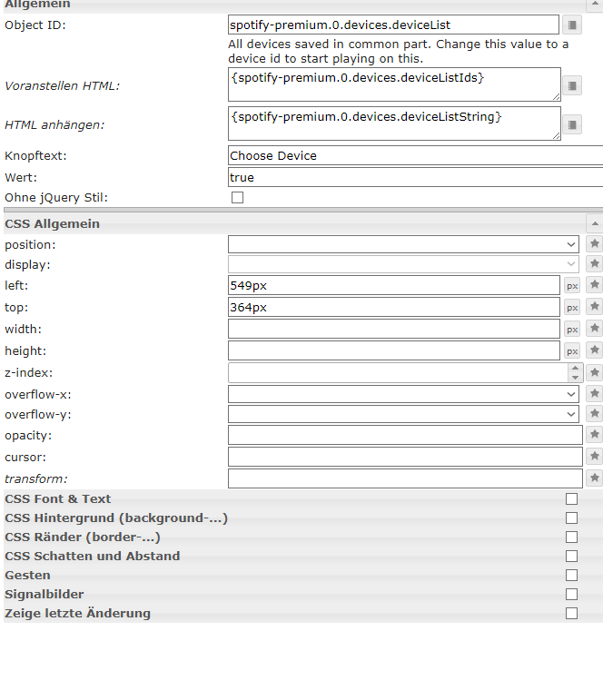The height and width of the screenshot is (700, 603).
Task: Open object browser for Object ID field
Action: (571, 25)
